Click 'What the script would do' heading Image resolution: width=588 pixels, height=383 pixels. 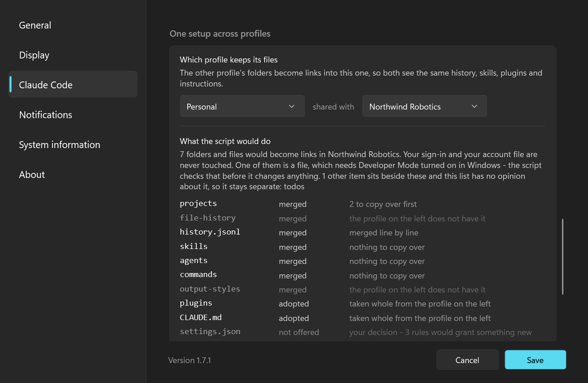tap(225, 141)
